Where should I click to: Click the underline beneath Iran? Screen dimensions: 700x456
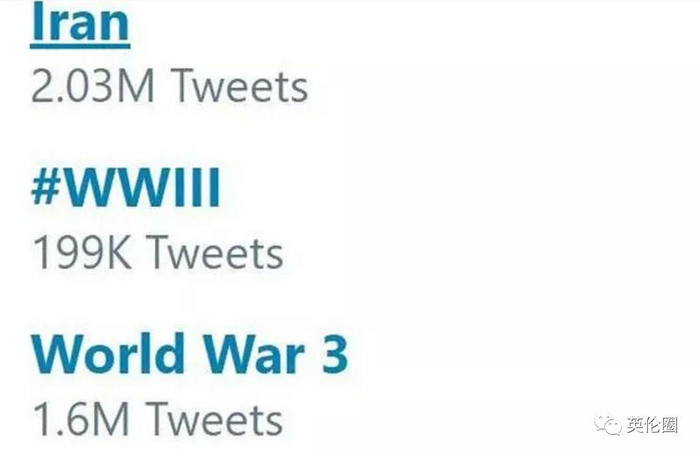click(x=80, y=44)
